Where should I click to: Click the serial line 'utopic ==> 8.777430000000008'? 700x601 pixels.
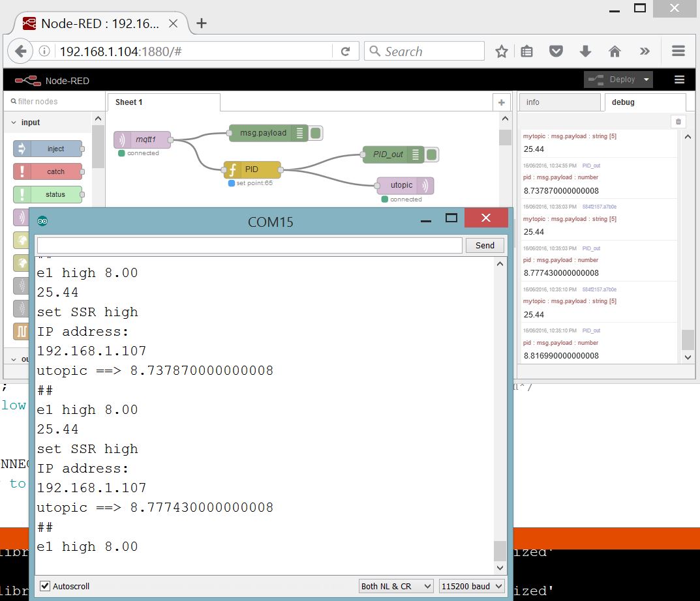[x=155, y=507]
